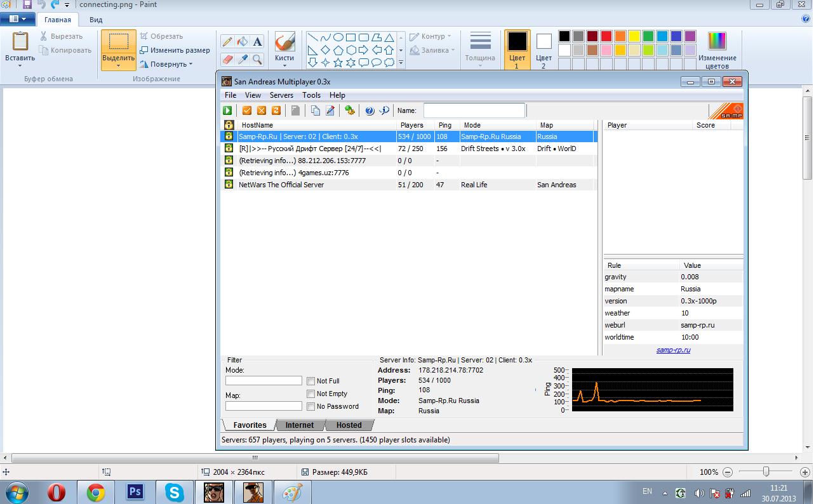
Task: Follow the samp-rp.ru link
Action: [x=673, y=350]
